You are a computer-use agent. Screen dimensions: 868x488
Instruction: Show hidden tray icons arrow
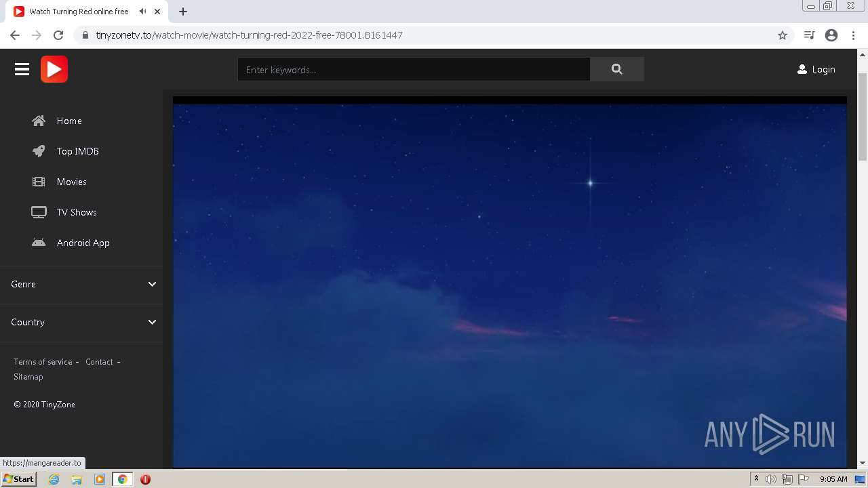(x=756, y=479)
